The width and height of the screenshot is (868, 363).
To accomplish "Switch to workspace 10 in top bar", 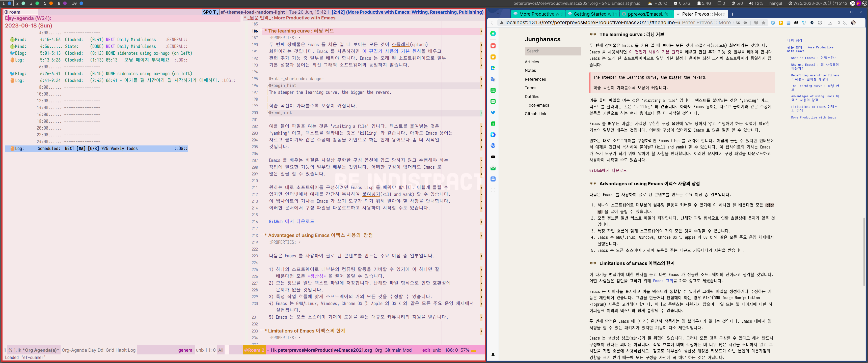I will (x=77, y=3).
